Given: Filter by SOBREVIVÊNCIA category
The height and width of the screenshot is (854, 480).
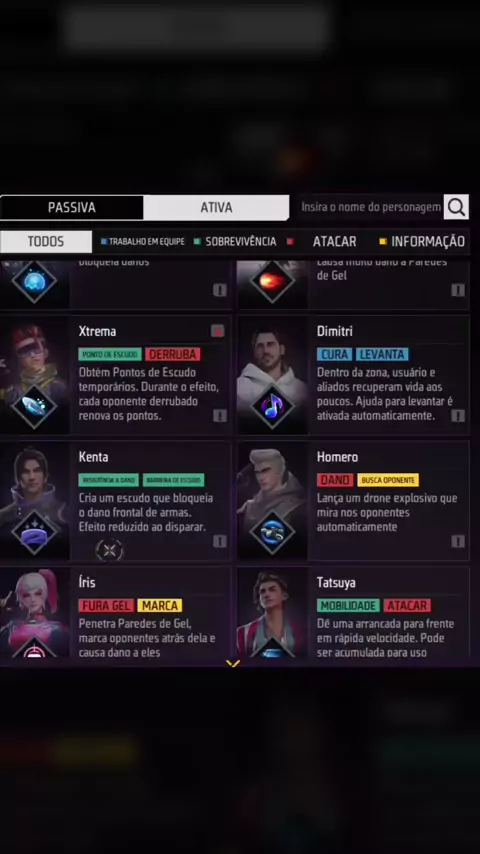Looking at the screenshot, I should point(235,242).
